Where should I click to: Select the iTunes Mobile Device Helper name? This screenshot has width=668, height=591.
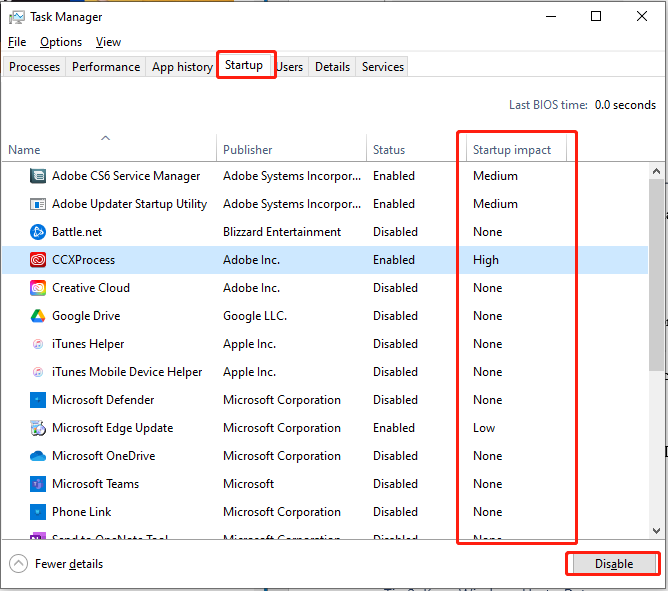[x=127, y=372]
